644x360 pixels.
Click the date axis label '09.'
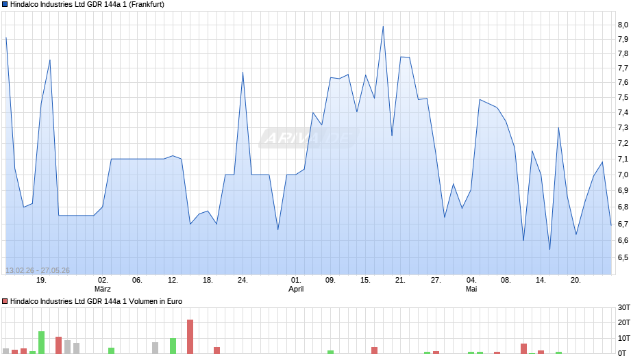[331, 280]
